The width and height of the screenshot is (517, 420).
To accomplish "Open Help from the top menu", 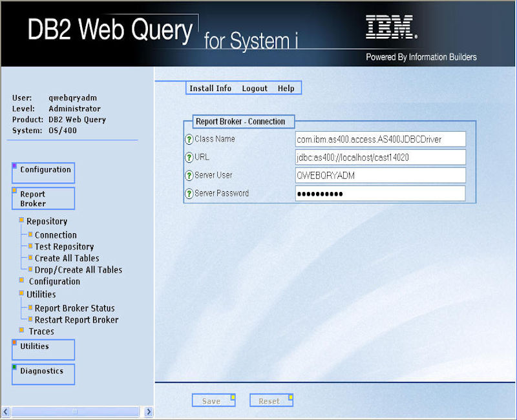I will click(x=286, y=89).
